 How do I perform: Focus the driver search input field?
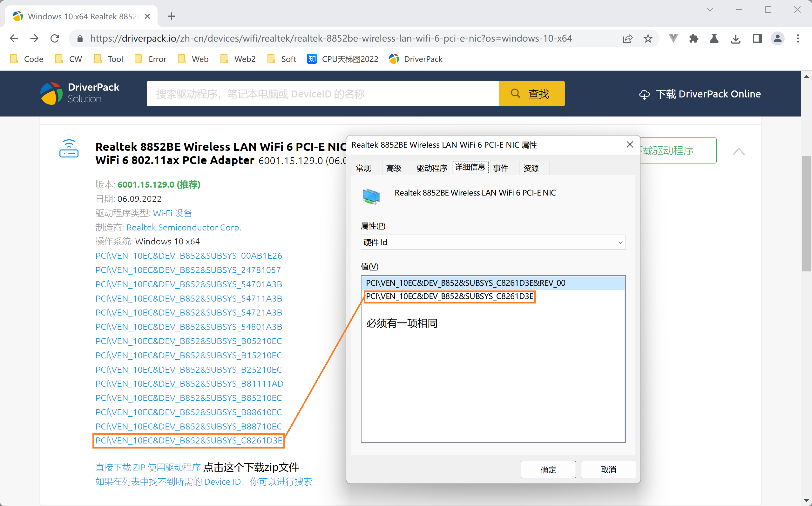[x=322, y=94]
